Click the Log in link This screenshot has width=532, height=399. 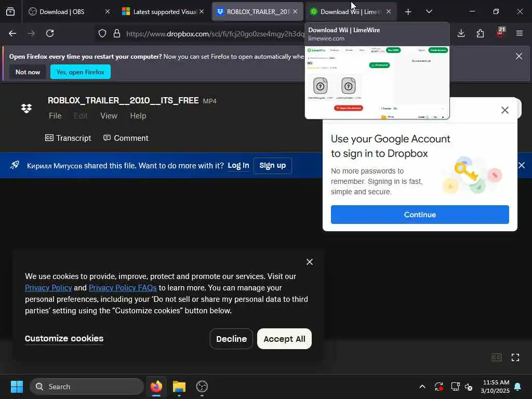(x=238, y=166)
